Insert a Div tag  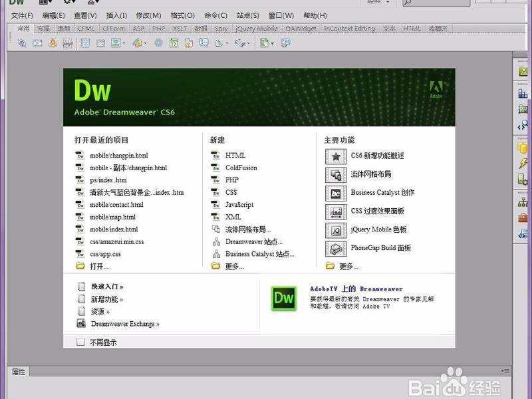(101, 43)
